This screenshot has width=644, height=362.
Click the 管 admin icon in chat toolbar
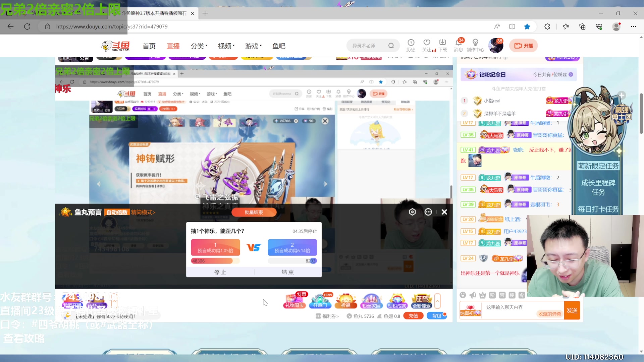(x=502, y=295)
